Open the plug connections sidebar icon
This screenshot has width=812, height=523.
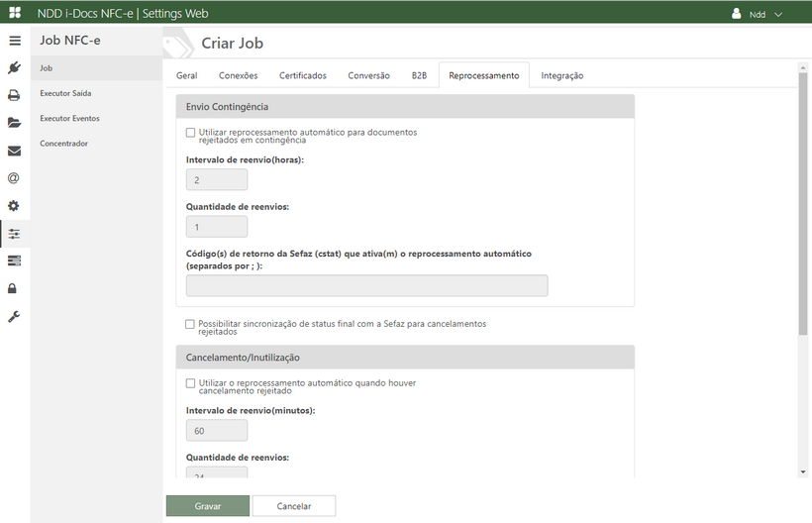click(15, 67)
